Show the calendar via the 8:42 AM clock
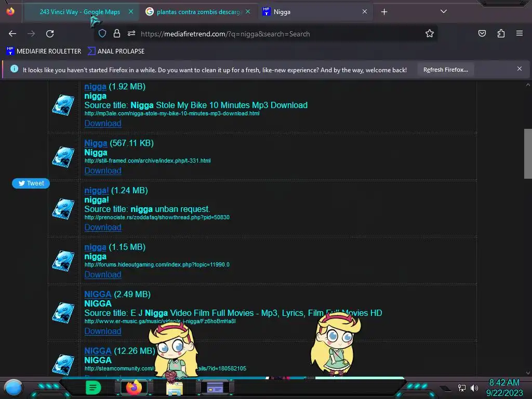This screenshot has height=399, width=532. [x=504, y=388]
